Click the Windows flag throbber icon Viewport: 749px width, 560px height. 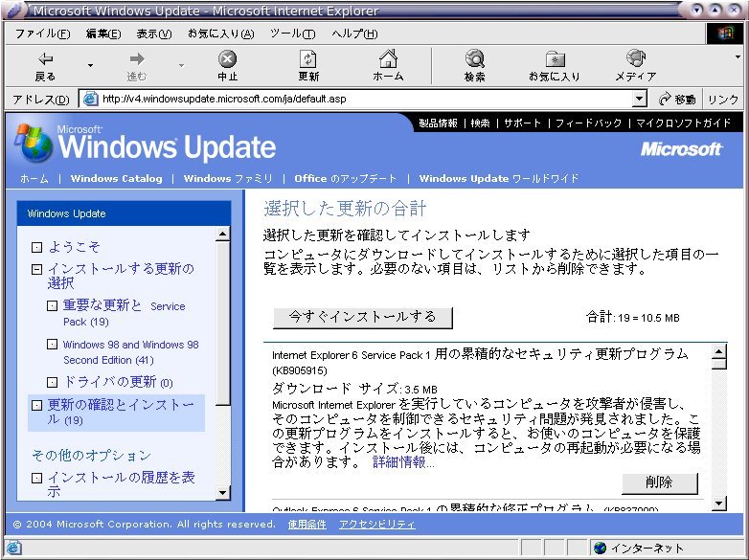pyautogui.click(x=724, y=34)
